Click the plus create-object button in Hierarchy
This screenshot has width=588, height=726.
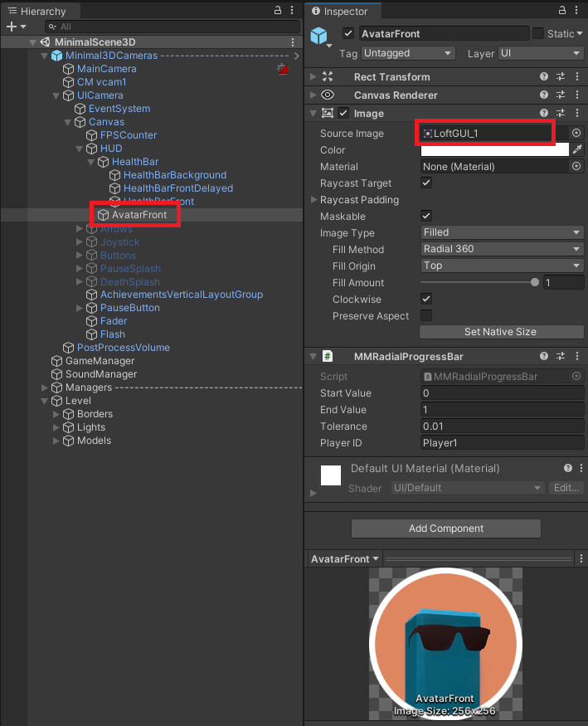coord(12,27)
